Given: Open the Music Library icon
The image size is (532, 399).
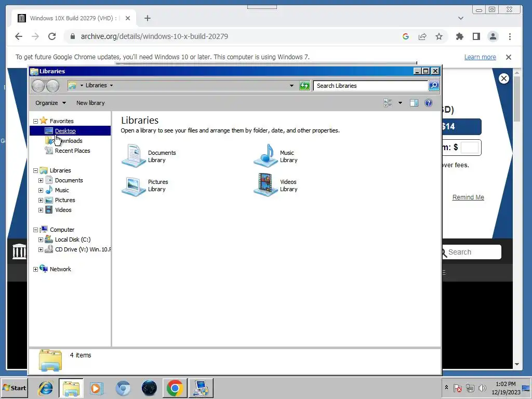Looking at the screenshot, I should [265, 156].
